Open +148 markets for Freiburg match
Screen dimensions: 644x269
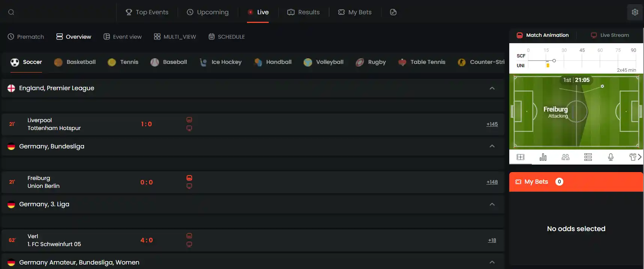(x=492, y=182)
